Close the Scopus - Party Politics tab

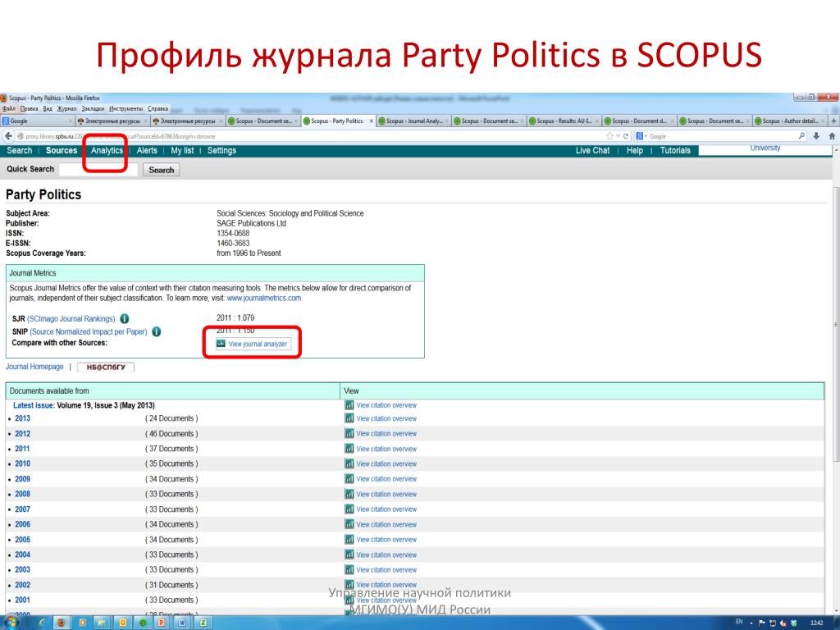coord(372,121)
